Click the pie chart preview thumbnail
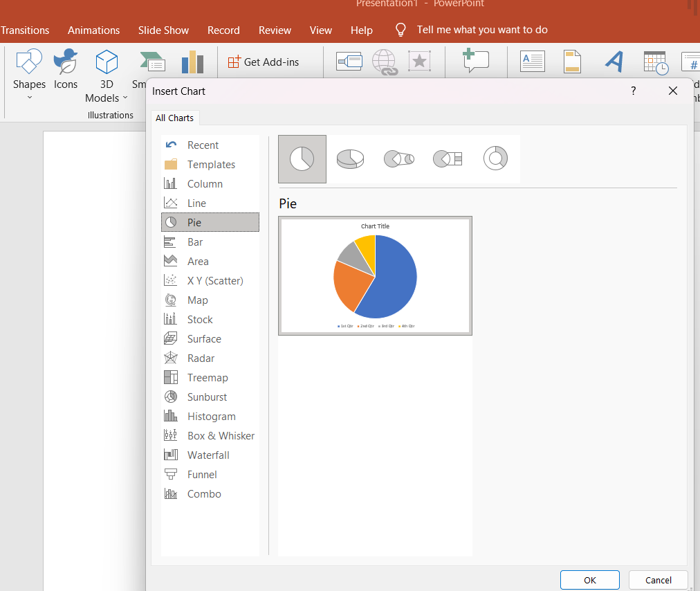700x591 pixels. point(375,275)
